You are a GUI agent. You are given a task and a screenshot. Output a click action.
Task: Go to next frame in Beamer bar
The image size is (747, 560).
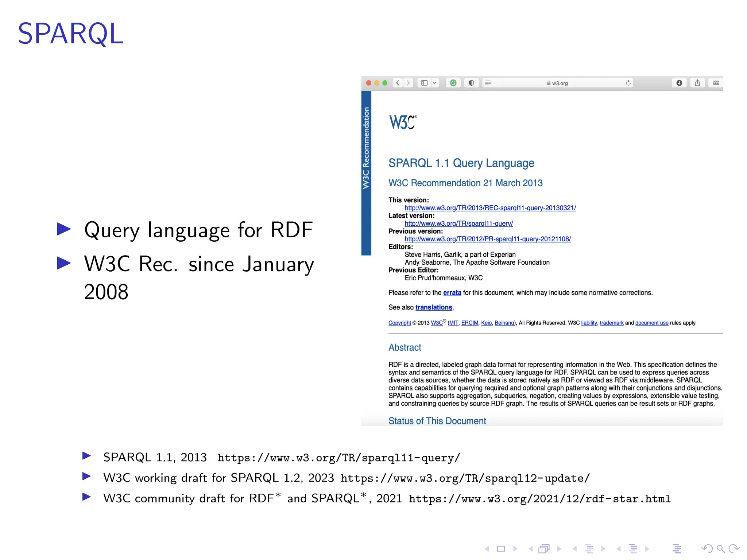tap(559, 549)
